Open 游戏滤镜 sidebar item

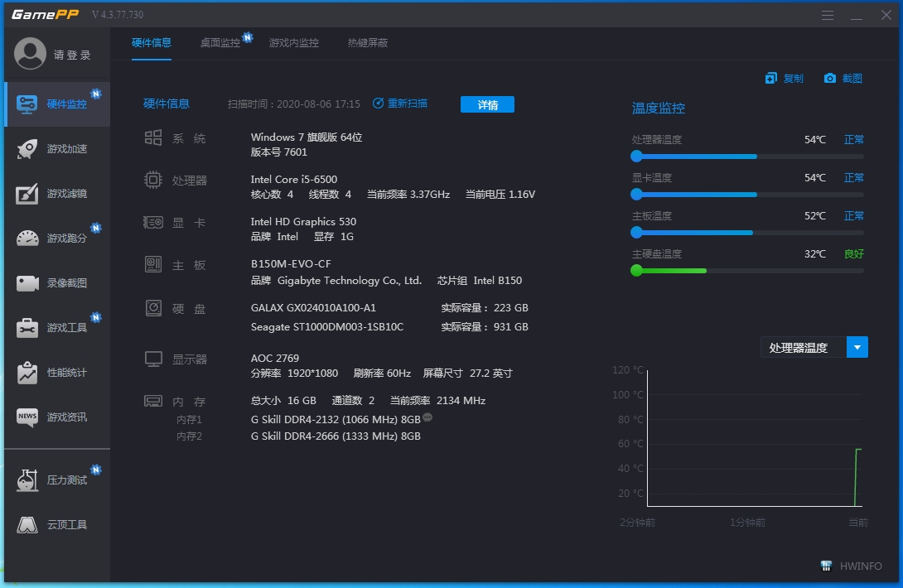point(58,194)
